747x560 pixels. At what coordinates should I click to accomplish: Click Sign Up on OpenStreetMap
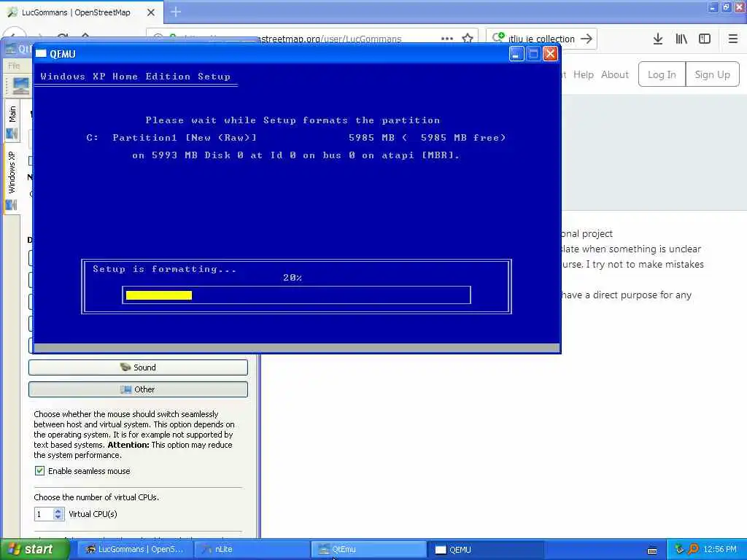(712, 74)
